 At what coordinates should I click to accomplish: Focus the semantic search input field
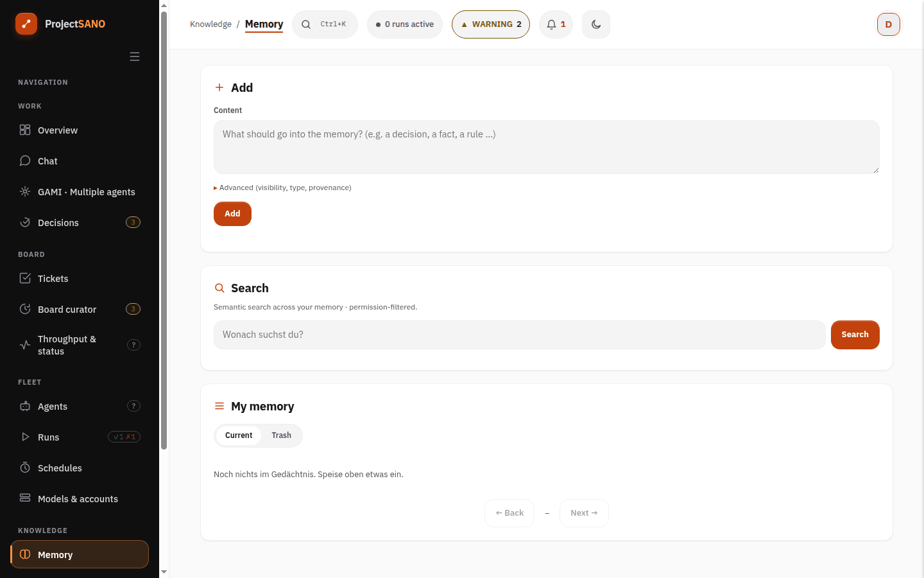point(520,335)
